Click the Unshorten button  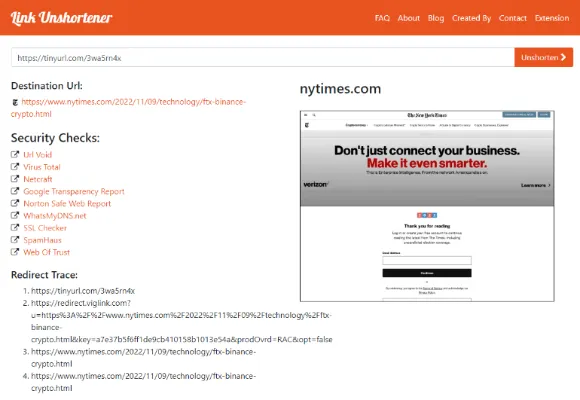tap(543, 57)
